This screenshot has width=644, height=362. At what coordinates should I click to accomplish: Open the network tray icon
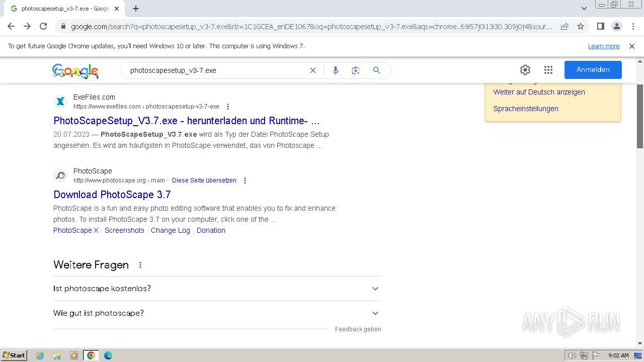[584, 355]
